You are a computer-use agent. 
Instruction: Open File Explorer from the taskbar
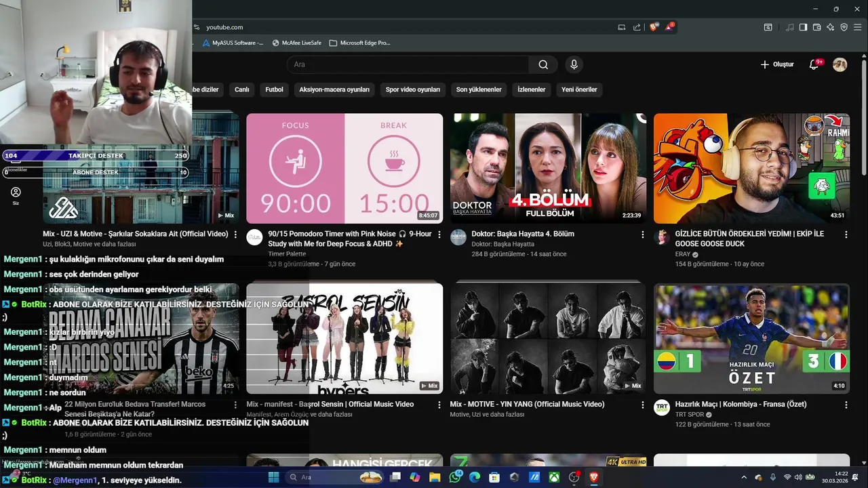(435, 477)
